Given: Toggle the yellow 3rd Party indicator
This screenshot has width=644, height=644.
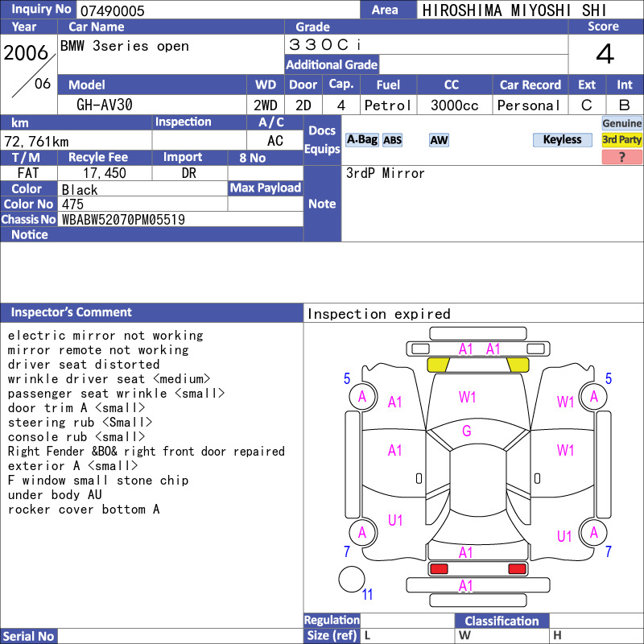Looking at the screenshot, I should click(621, 139).
